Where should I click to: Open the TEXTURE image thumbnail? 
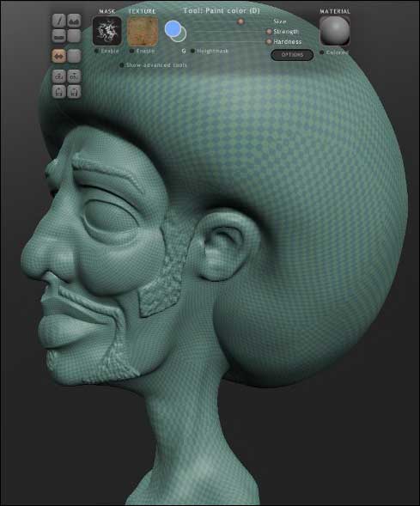[x=143, y=31]
